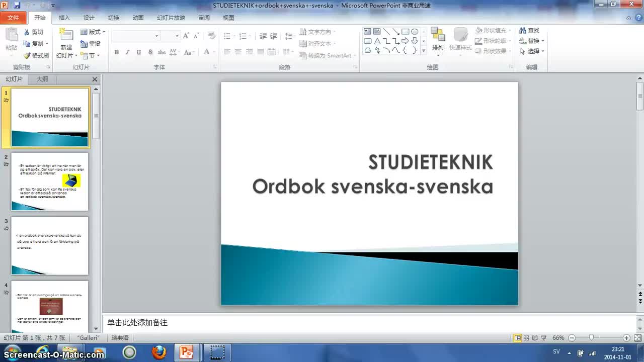Toggle Center text alignment
This screenshot has height=362, width=644.
point(238,52)
